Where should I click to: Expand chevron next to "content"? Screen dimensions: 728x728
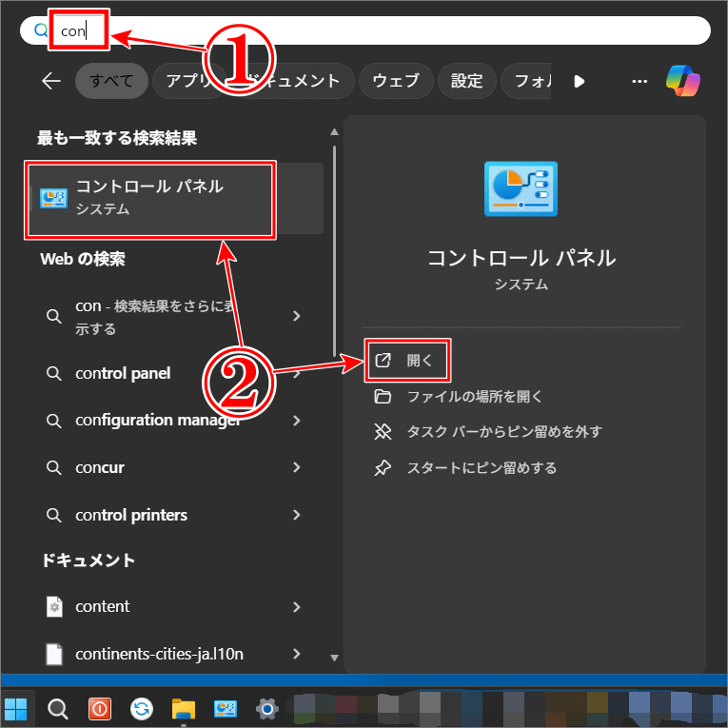click(297, 607)
